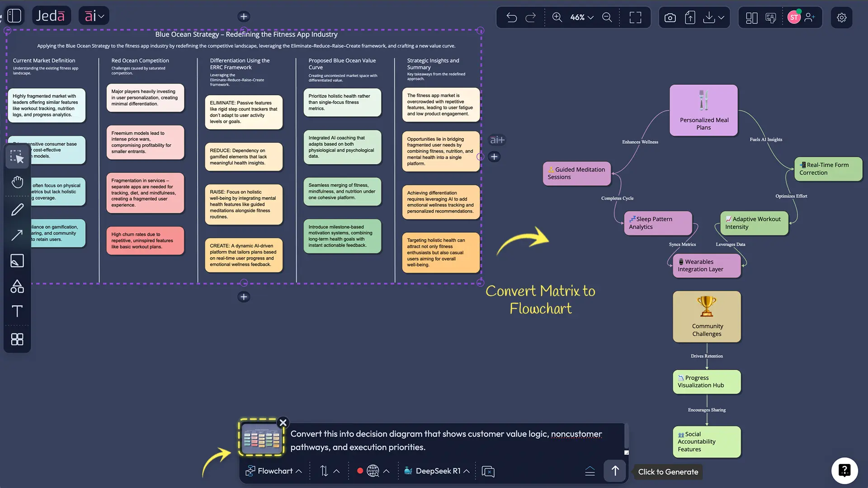868x488 pixels.
Task: Click the Guided Meditation Sessions node
Action: [576, 174]
